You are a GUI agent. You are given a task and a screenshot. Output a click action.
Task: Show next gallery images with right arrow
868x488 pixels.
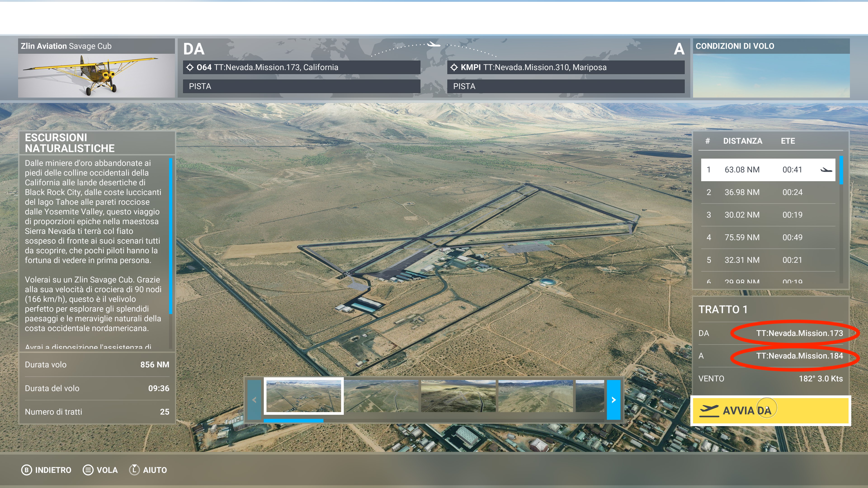coord(614,400)
